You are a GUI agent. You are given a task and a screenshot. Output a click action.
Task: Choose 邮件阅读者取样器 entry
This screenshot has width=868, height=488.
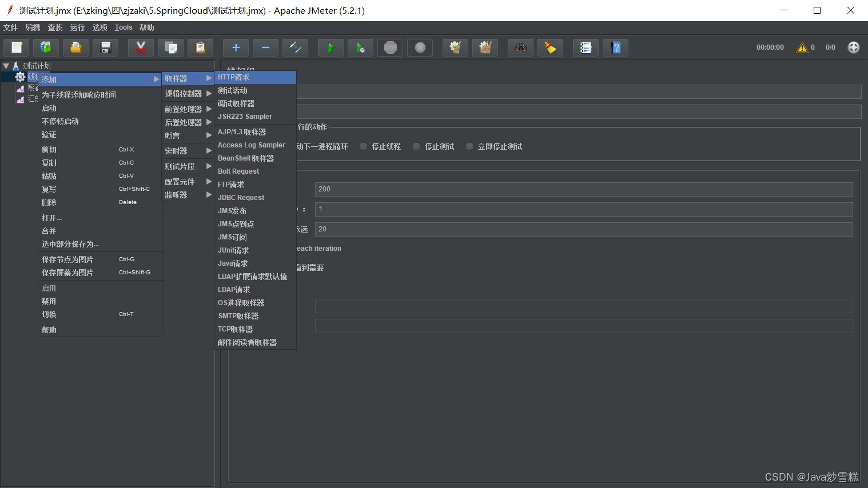pyautogui.click(x=256, y=342)
